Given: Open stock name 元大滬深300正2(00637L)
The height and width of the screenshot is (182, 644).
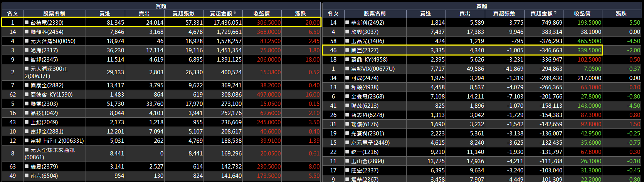Looking at the screenshot, I should (46, 72).
